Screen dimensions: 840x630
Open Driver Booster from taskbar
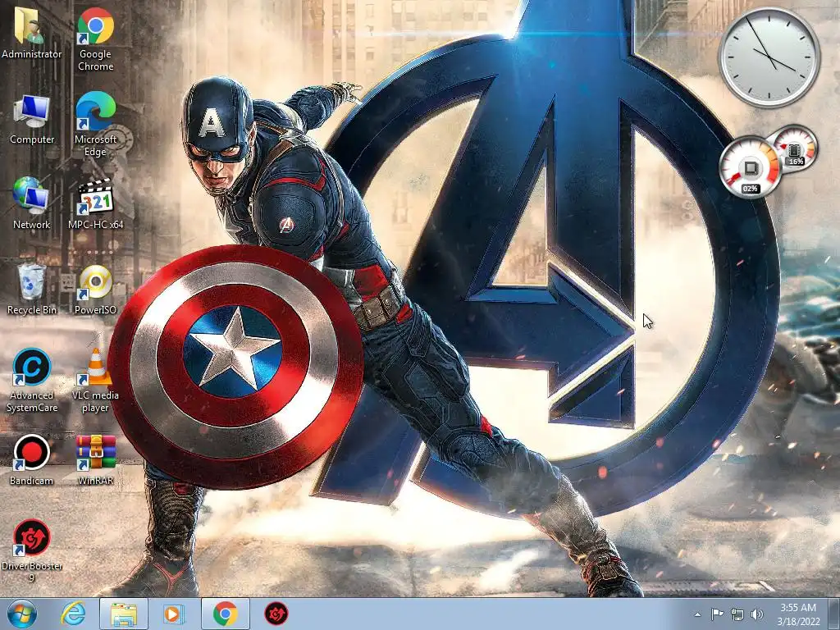(276, 614)
